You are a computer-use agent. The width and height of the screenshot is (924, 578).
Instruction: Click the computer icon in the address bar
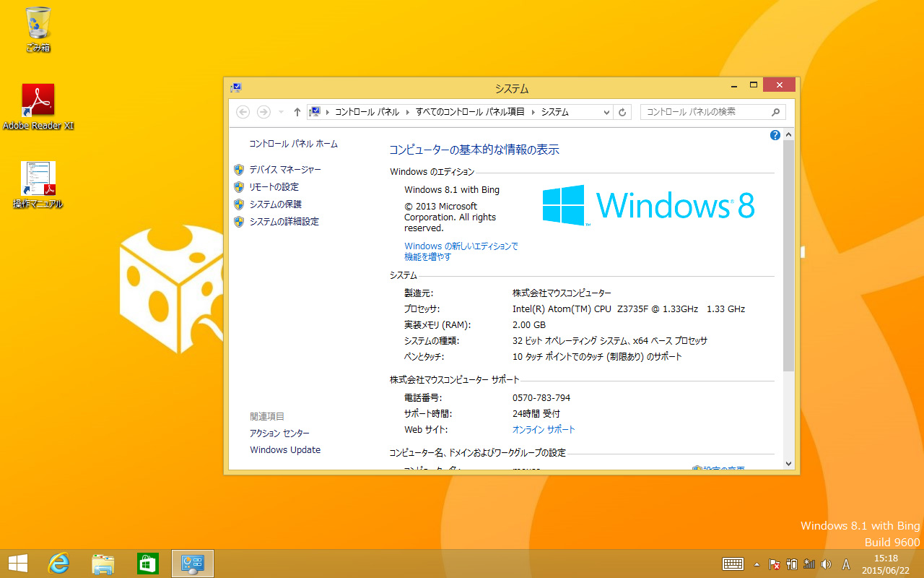(315, 112)
